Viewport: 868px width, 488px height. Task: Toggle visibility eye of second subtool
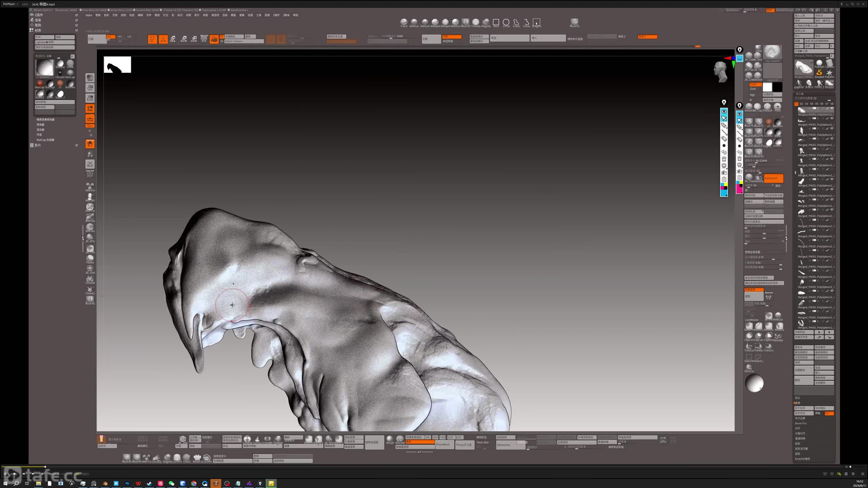832,119
